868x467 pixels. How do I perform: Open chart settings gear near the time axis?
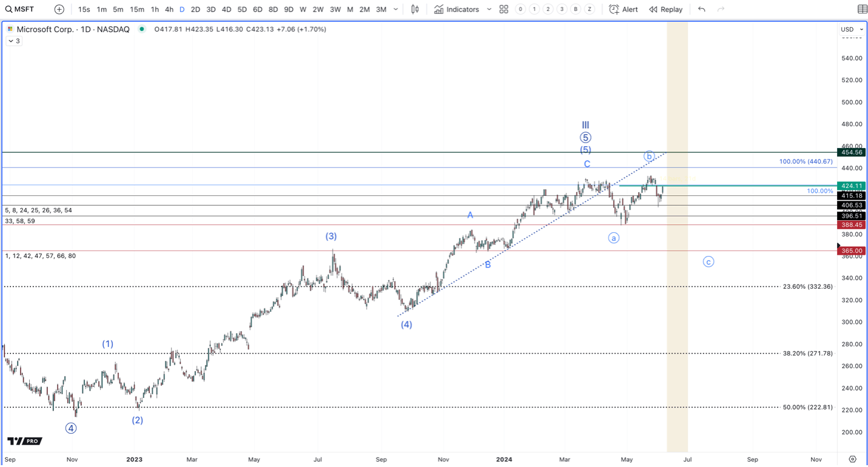(853, 459)
